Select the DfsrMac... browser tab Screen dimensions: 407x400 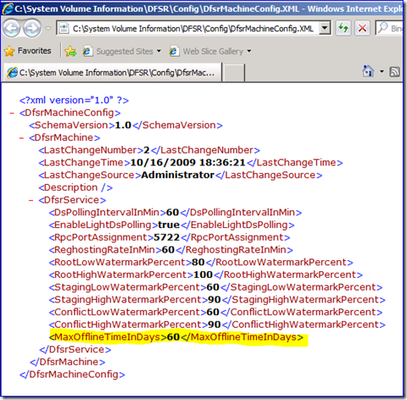coord(112,72)
